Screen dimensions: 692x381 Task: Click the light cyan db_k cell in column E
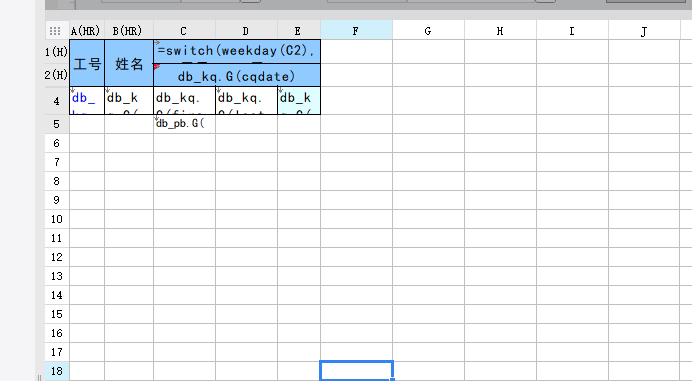299,101
